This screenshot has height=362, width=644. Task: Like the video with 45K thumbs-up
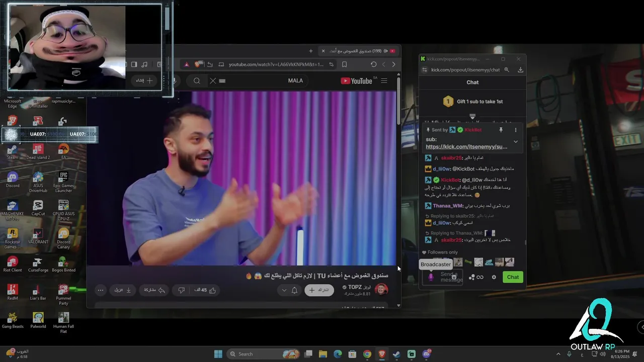point(206,290)
